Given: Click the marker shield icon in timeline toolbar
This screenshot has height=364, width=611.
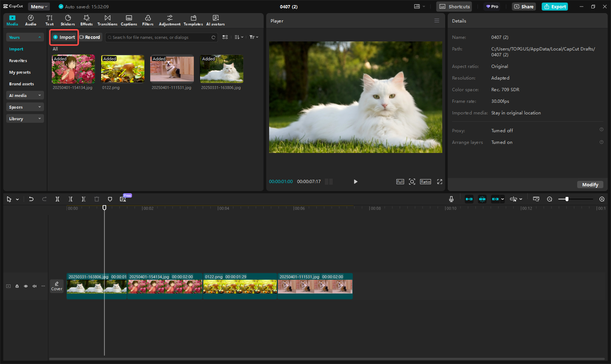Looking at the screenshot, I should (110, 199).
